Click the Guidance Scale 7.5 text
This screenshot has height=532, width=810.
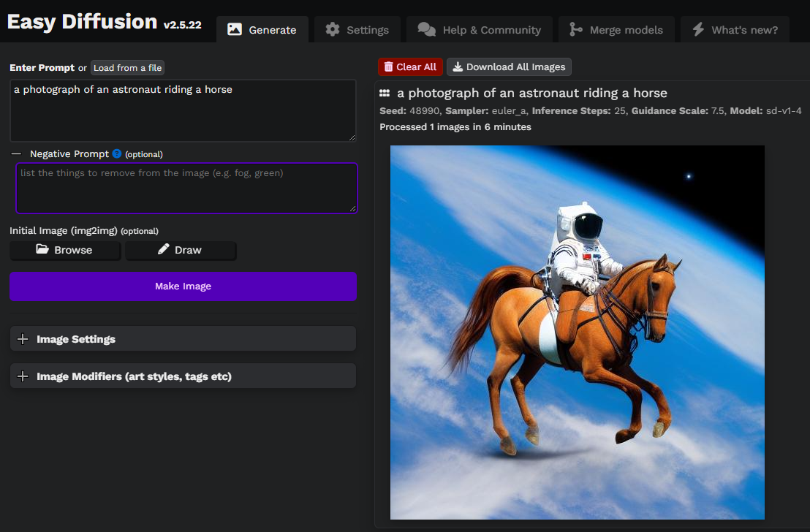678,111
